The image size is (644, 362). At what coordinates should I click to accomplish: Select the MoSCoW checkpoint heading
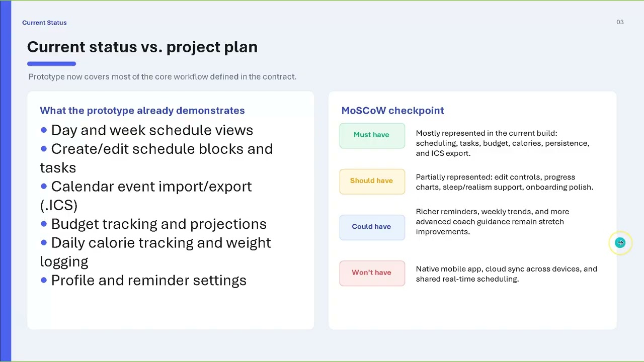[392, 111]
